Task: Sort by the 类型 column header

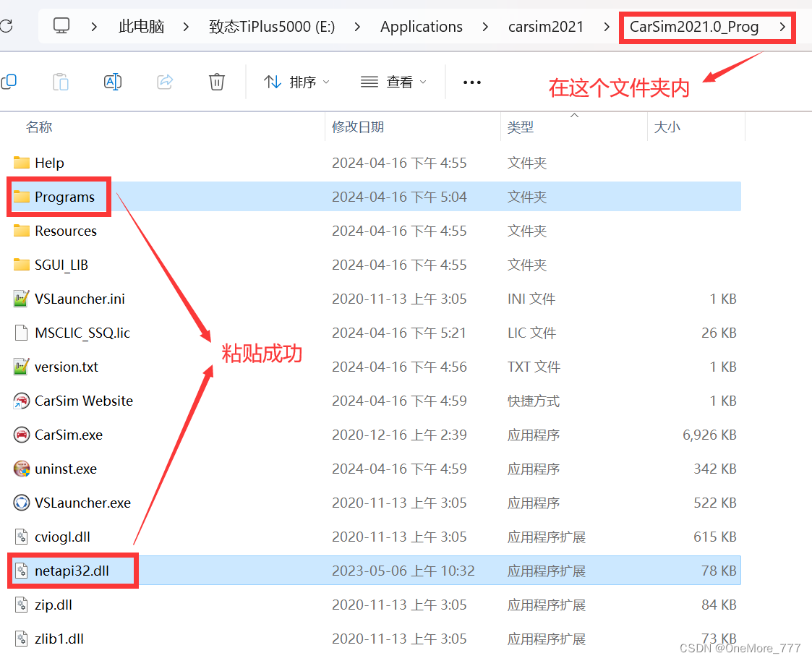Action: pyautogui.click(x=521, y=127)
